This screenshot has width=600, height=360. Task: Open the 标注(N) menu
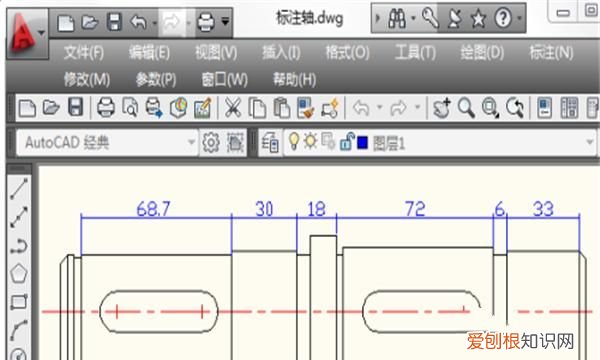click(x=551, y=52)
